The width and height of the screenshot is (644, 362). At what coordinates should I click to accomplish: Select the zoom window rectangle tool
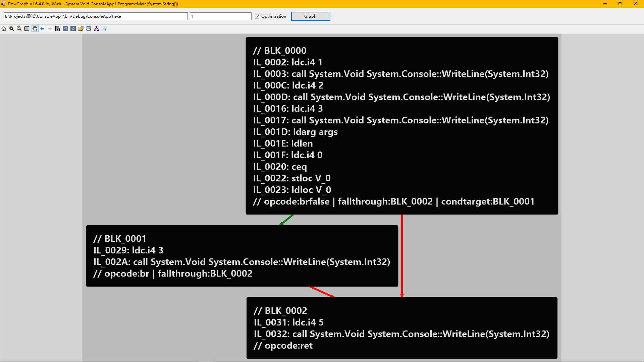(x=27, y=28)
